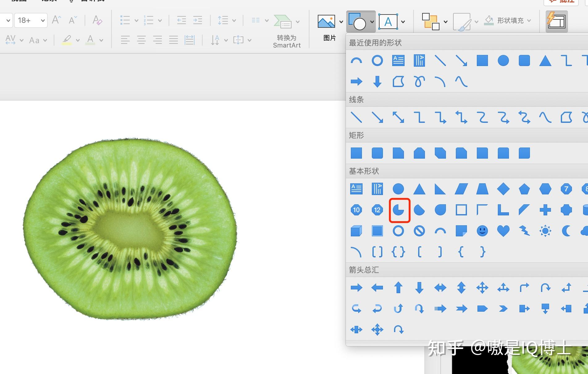588x374 pixels.
Task: Choose the decagon shape labeled 10
Action: (356, 210)
